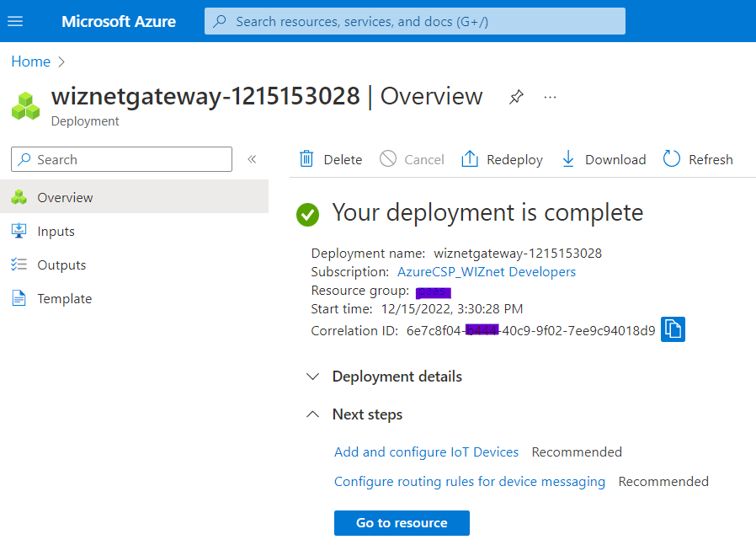Click the magnifier icon in sidebar search

pyautogui.click(x=24, y=159)
